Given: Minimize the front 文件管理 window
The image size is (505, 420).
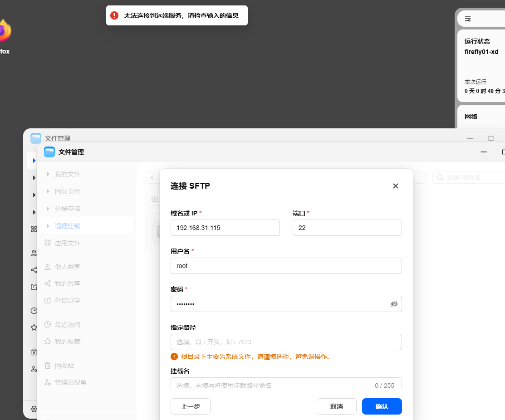Looking at the screenshot, I should 483,152.
